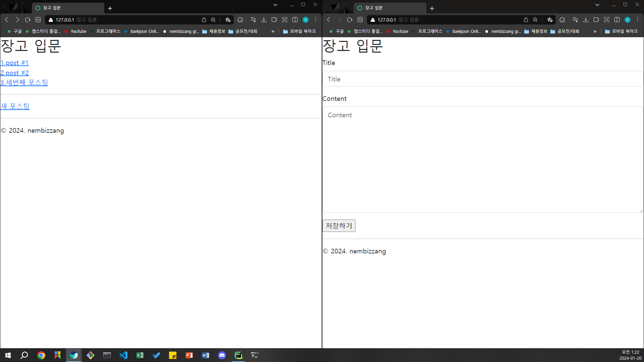Viewport: 644px width, 362px height.
Task: Toggle the split view icon in right browser
Action: (x=617, y=20)
